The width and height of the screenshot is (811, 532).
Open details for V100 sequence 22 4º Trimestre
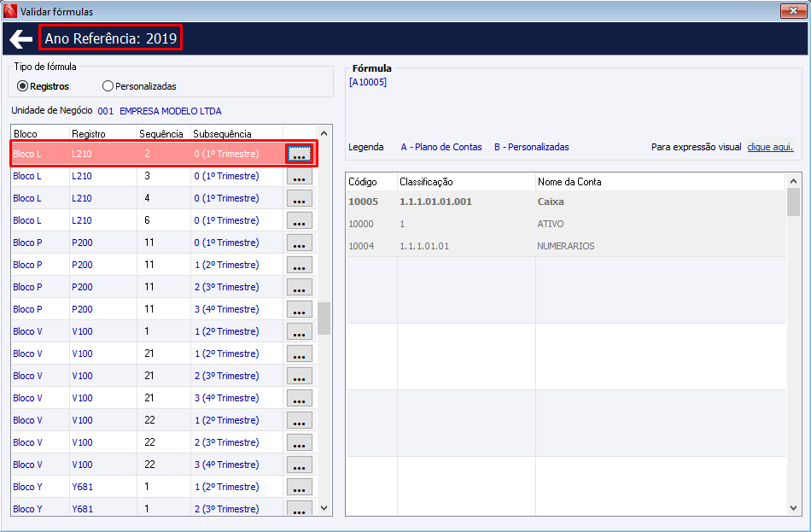point(299,465)
